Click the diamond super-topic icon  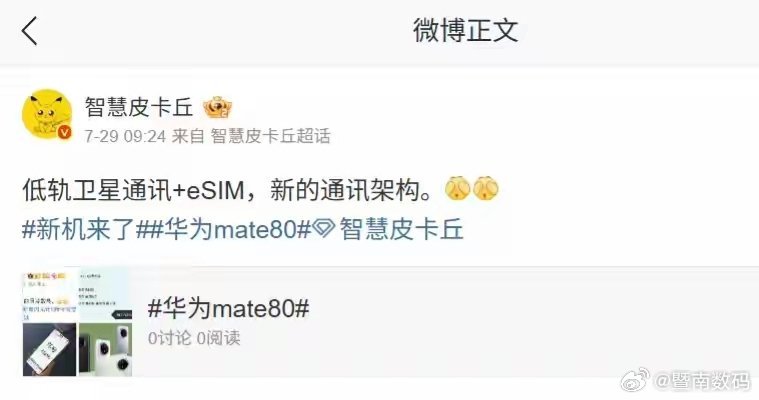tap(323, 229)
